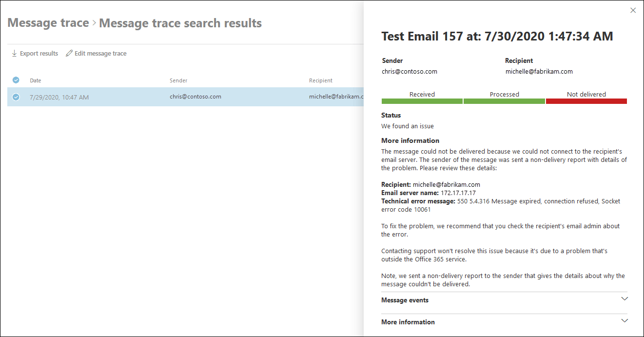
Task: Click the Edit message trace button
Action: [x=96, y=53]
